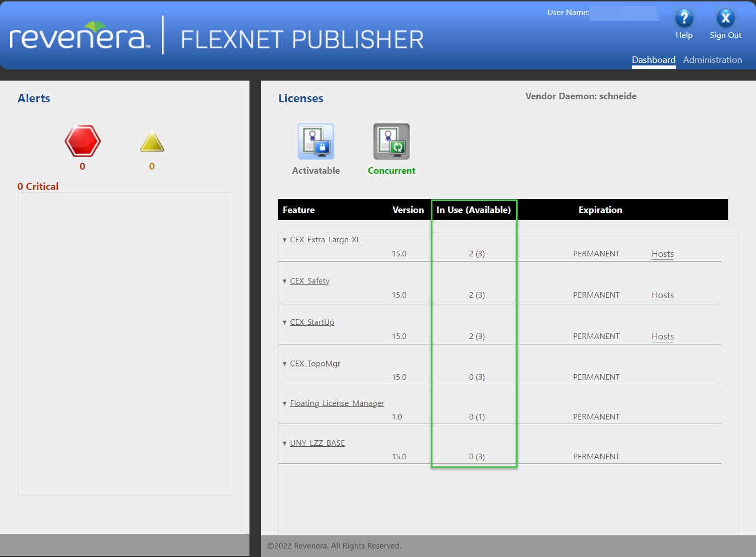Image resolution: width=756 pixels, height=557 pixels.
Task: Switch to the Administration tab
Action: click(x=713, y=60)
